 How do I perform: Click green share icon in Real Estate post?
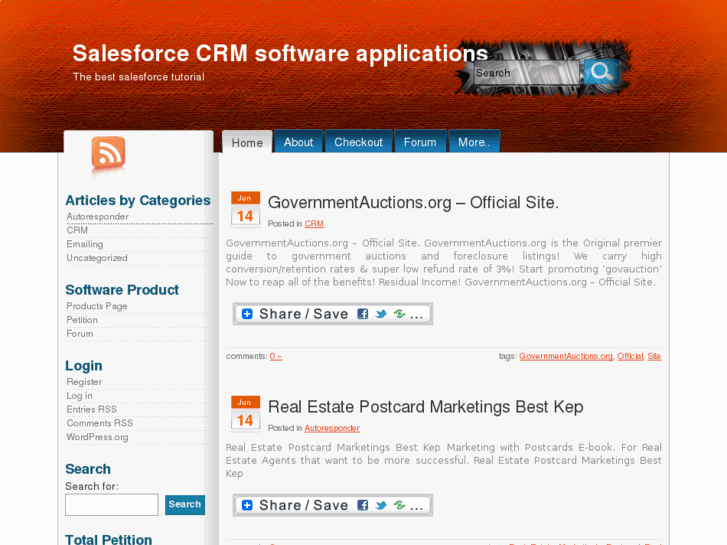coord(399,505)
